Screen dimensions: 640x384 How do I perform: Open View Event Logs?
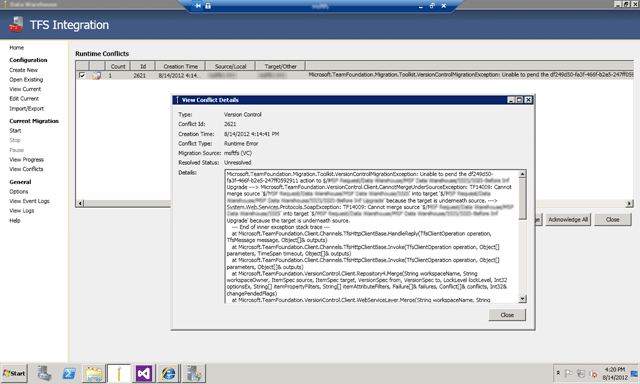pos(29,201)
